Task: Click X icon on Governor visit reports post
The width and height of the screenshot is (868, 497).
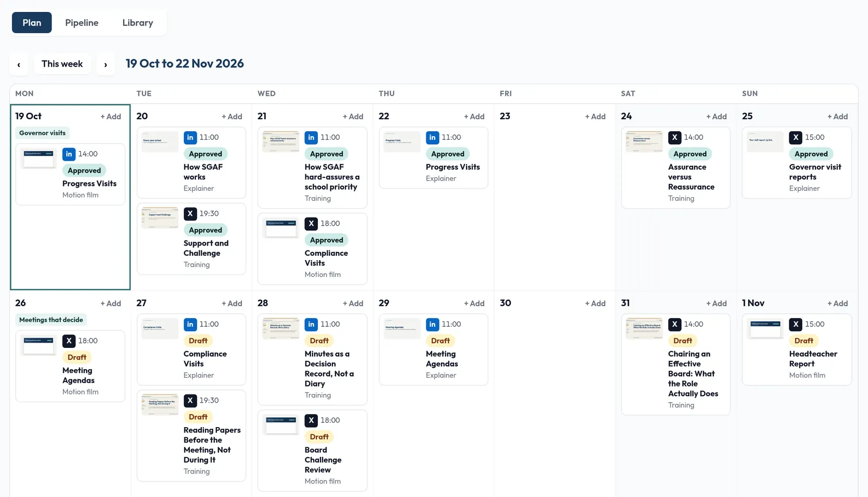Action: [796, 138]
